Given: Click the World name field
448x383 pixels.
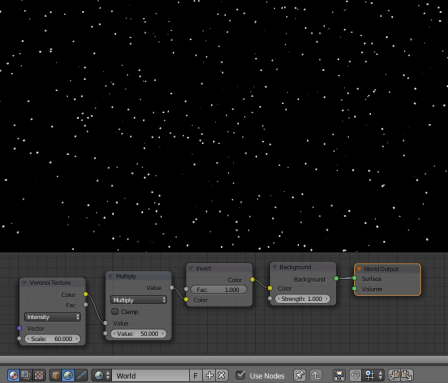Looking at the screenshot, I should [150, 375].
